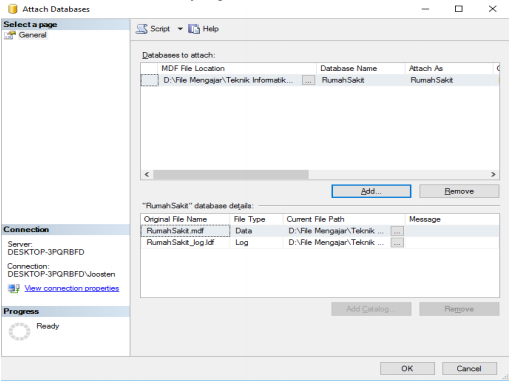
Task: Click the Log file type cell
Action: point(256,242)
